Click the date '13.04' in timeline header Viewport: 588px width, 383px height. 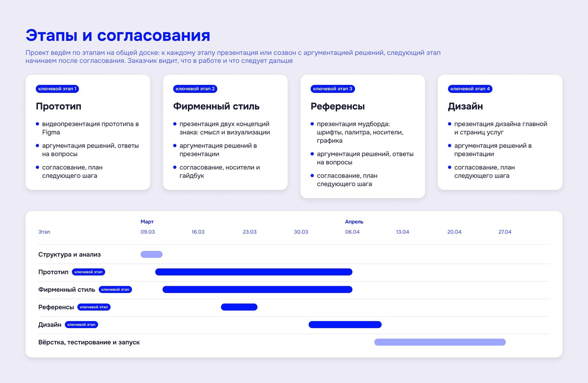402,232
